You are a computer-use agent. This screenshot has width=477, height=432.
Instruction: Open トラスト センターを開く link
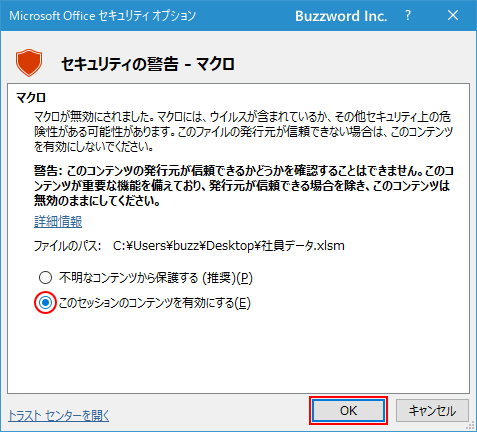(58, 415)
